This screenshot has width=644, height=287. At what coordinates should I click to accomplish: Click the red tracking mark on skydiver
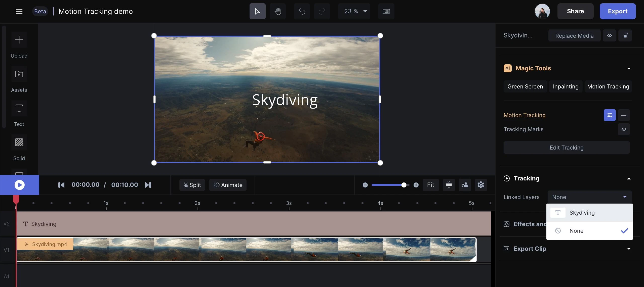pos(261,136)
